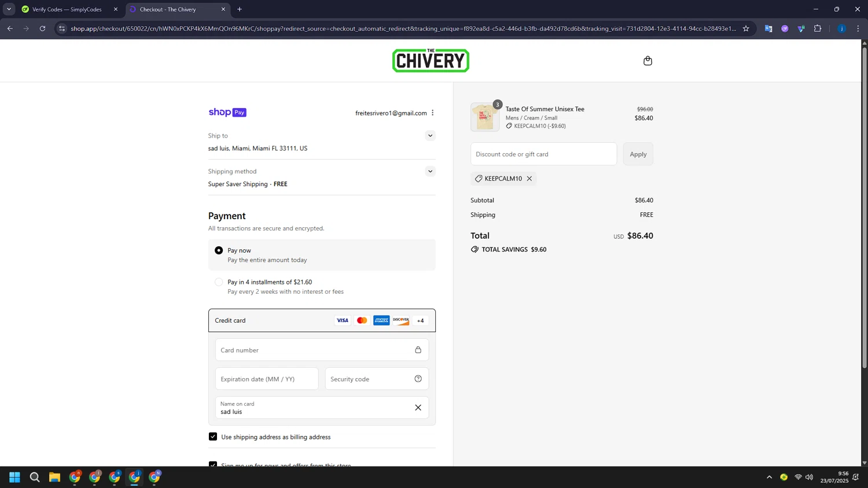
Task: Clear the Name on card field
Action: (x=418, y=408)
